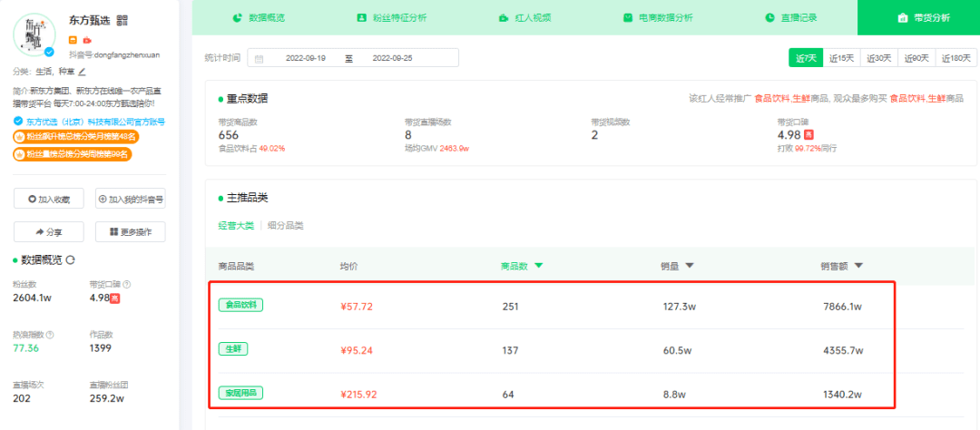Click sales amount 1340.2w
This screenshot has width=980, height=430.
[x=843, y=395]
